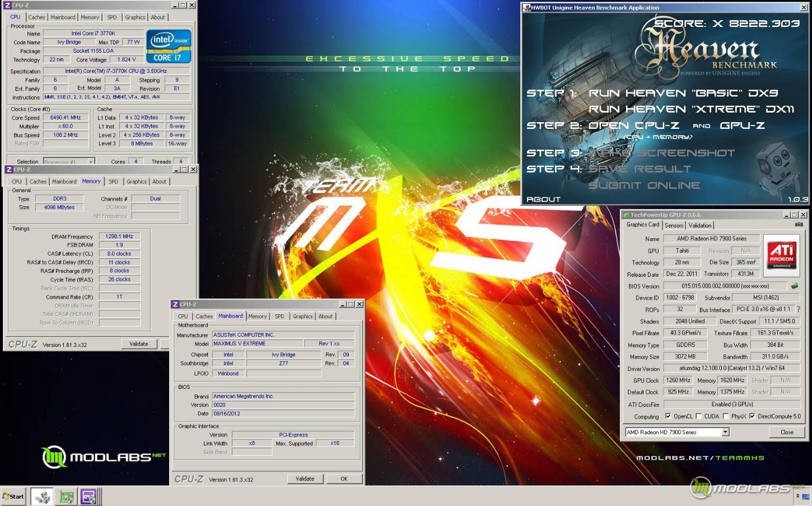Screen dimensions: 812x506
Task: Toggle the OpenCL checkbox
Action: [668, 416]
